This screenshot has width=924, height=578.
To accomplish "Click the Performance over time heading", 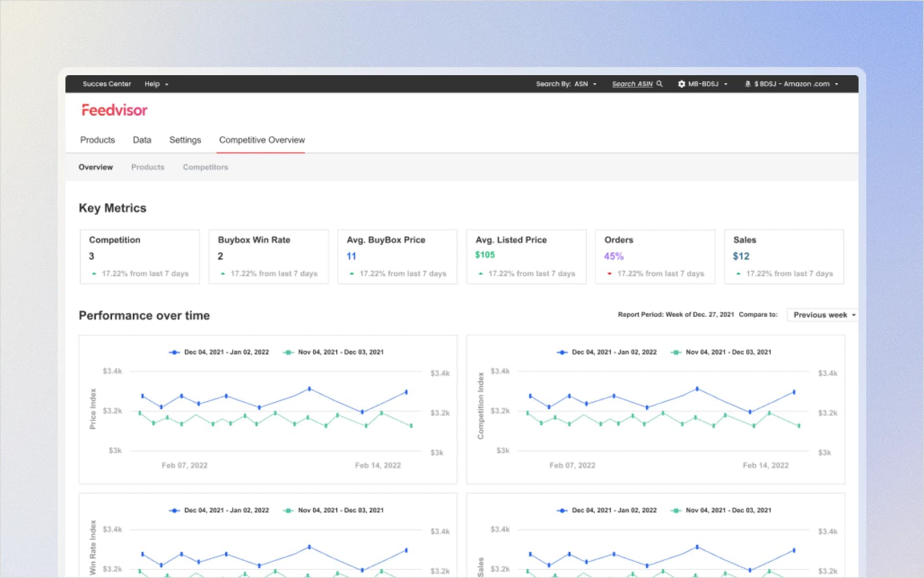I will [x=144, y=316].
